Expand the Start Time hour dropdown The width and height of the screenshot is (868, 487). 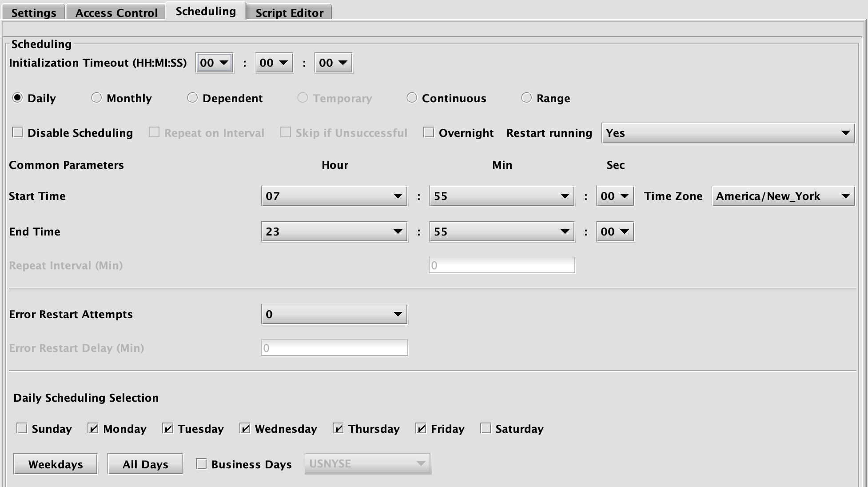[334, 196]
